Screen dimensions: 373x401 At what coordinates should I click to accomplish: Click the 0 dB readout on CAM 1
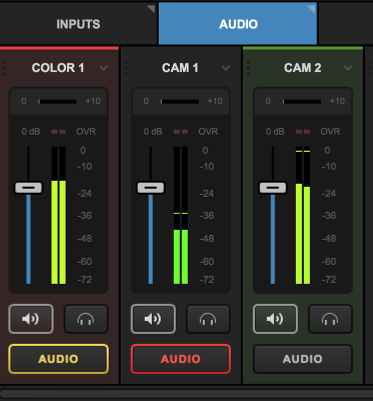153,132
